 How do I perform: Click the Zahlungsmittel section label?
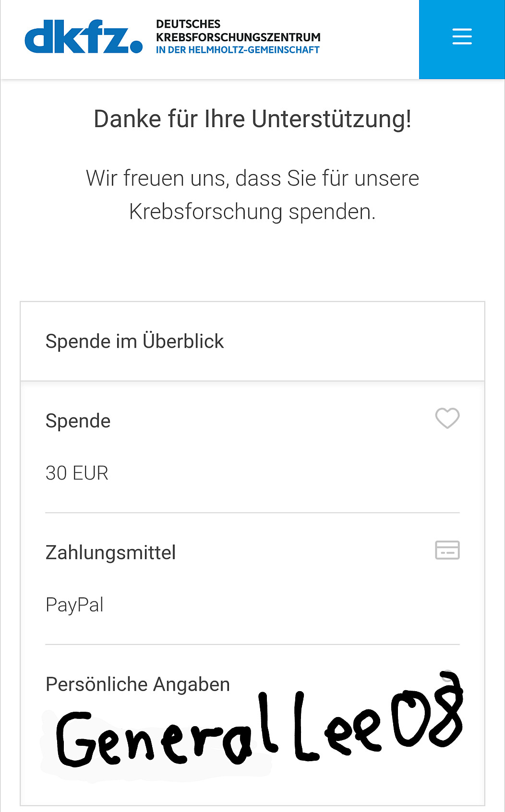click(110, 553)
